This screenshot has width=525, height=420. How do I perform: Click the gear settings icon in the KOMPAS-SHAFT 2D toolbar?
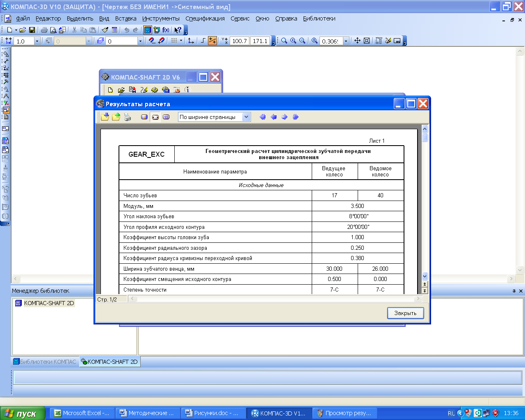coord(155,90)
